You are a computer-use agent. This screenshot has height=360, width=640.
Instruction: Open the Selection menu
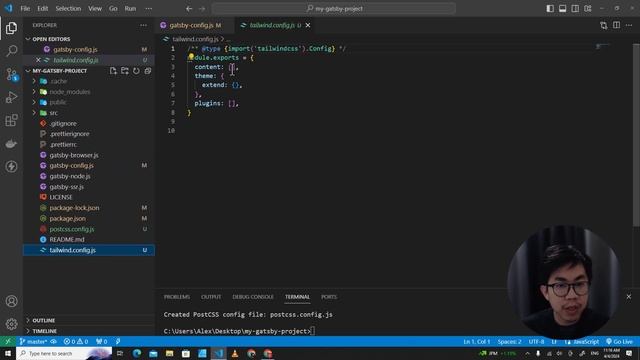(68, 9)
